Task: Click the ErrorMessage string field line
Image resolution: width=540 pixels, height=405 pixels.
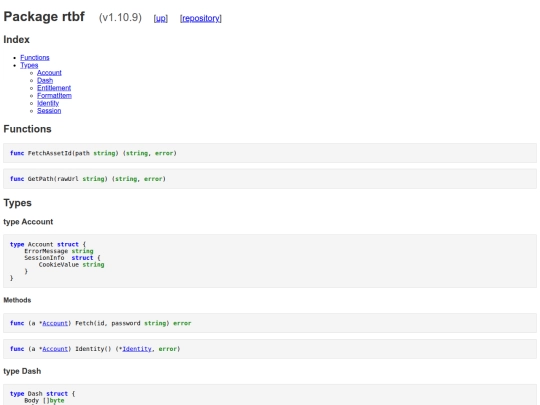Action: 59,251
